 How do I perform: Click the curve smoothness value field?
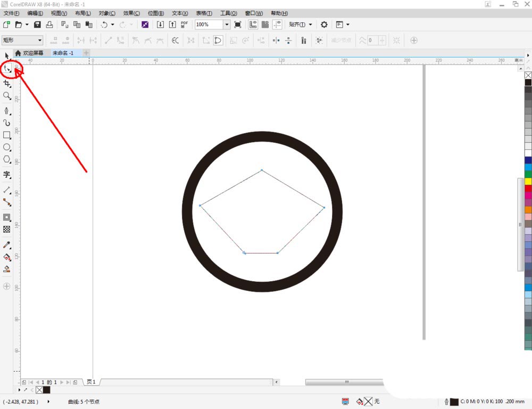[372, 40]
